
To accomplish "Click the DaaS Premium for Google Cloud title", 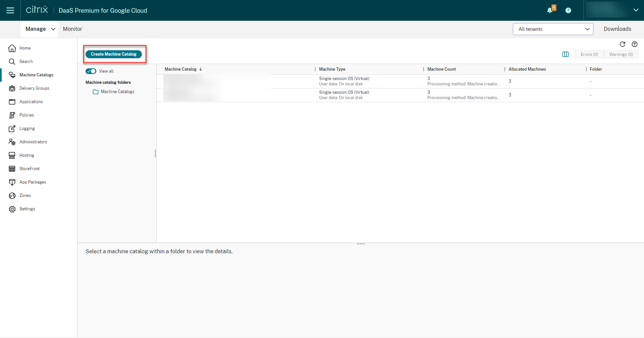I will (103, 10).
